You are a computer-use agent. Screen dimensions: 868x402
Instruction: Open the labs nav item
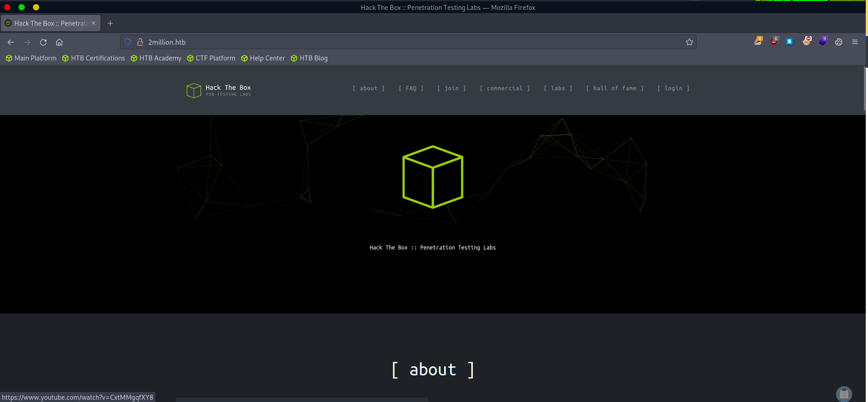558,88
